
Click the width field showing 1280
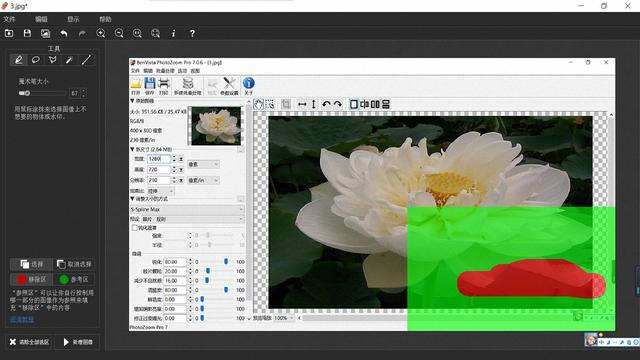coord(158,159)
